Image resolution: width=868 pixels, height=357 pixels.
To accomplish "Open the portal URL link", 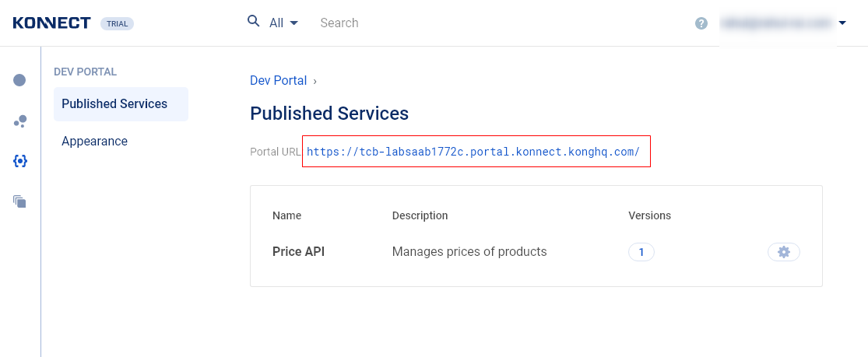I will 473,151.
